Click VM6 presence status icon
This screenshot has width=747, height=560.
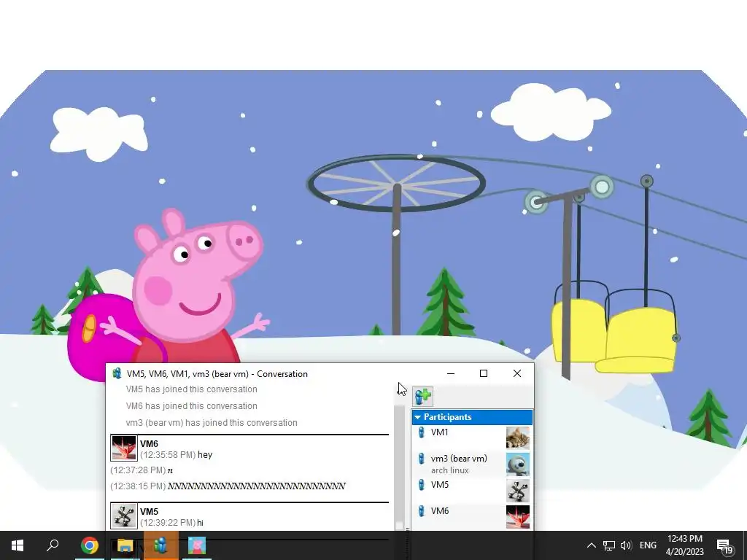(x=421, y=511)
